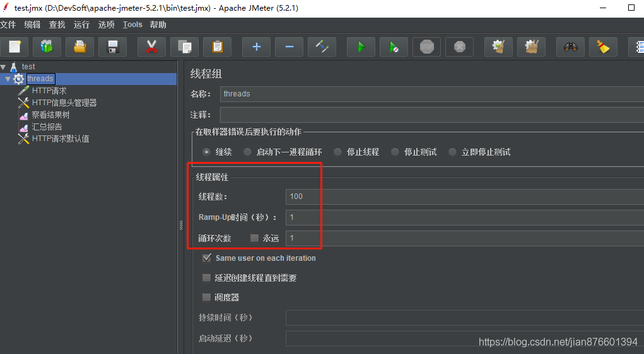
Task: Collapse the threads tree node
Action: pyautogui.click(x=8, y=79)
